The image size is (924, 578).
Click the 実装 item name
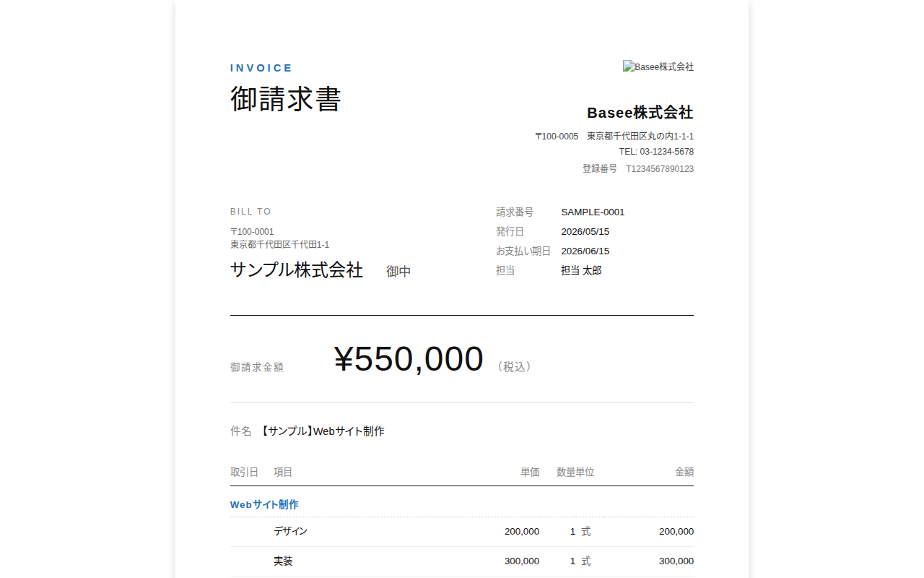pyautogui.click(x=283, y=561)
